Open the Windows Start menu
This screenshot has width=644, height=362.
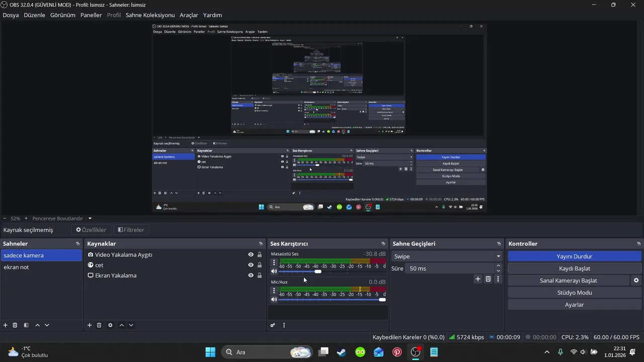(210, 352)
